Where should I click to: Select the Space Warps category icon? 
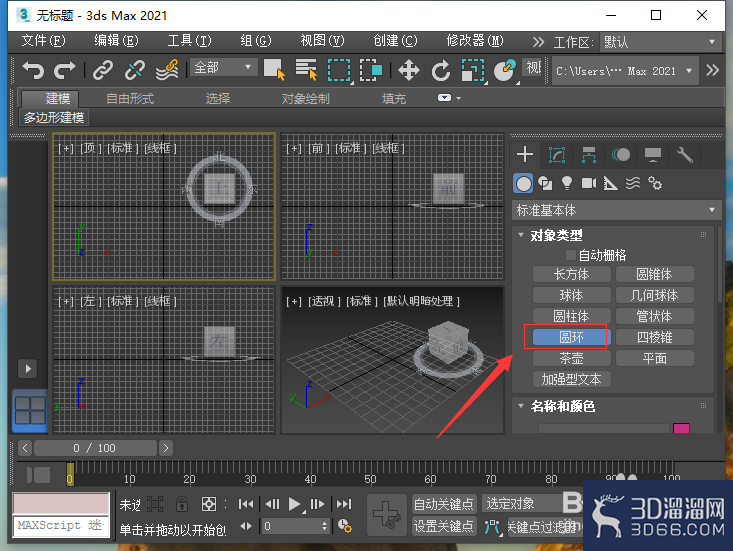[632, 183]
